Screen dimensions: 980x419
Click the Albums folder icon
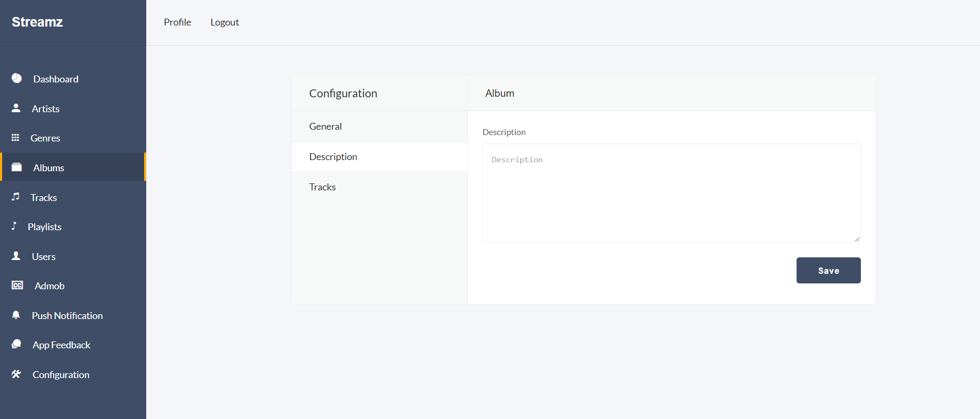17,167
